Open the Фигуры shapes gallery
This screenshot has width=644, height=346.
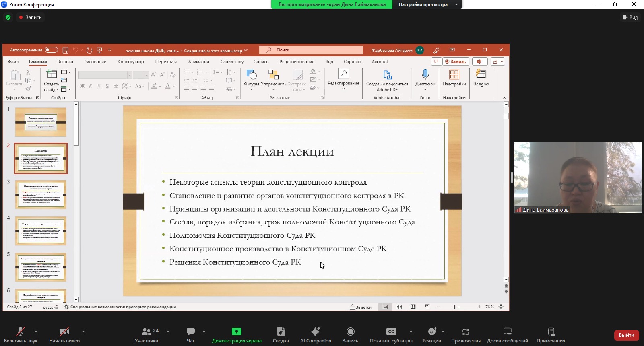click(252, 80)
